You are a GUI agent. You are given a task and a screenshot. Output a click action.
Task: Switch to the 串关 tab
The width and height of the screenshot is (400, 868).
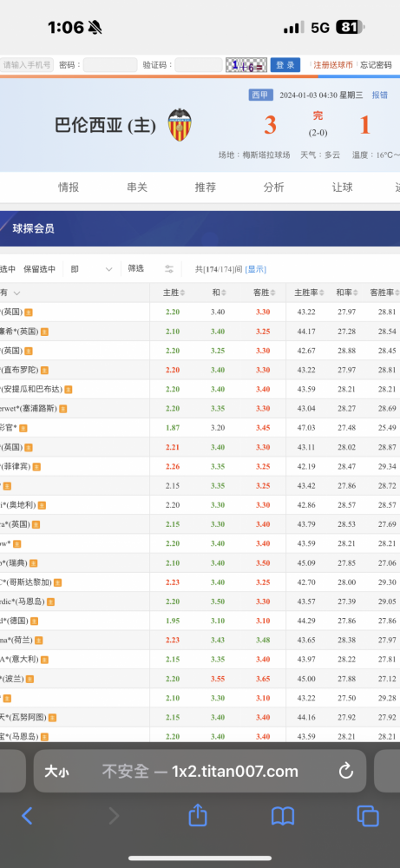click(x=137, y=187)
